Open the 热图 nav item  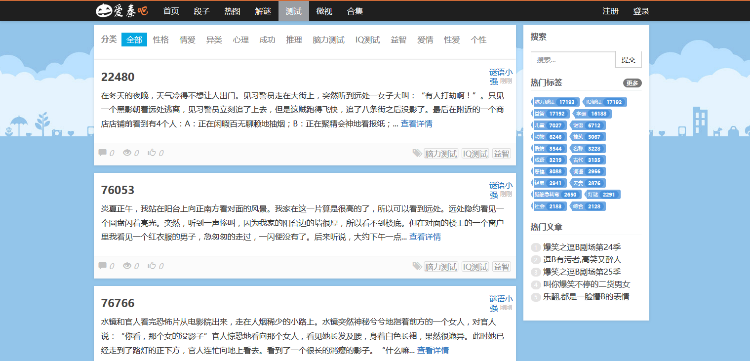[x=232, y=11]
